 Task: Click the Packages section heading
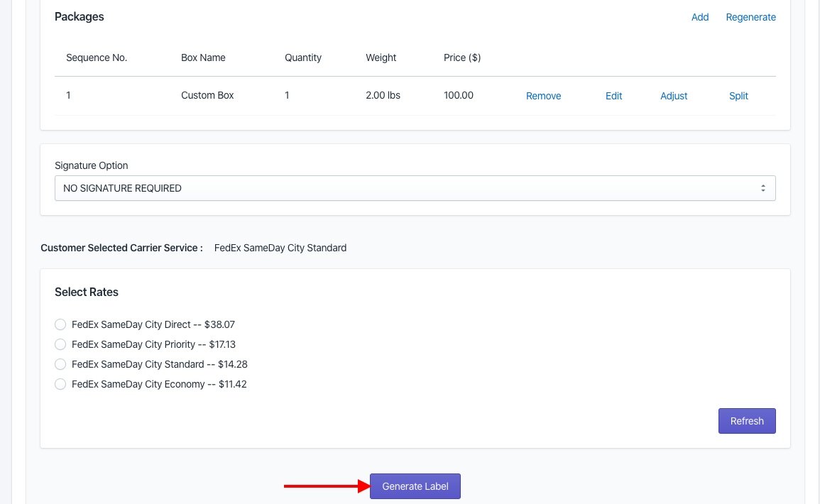[x=79, y=17]
